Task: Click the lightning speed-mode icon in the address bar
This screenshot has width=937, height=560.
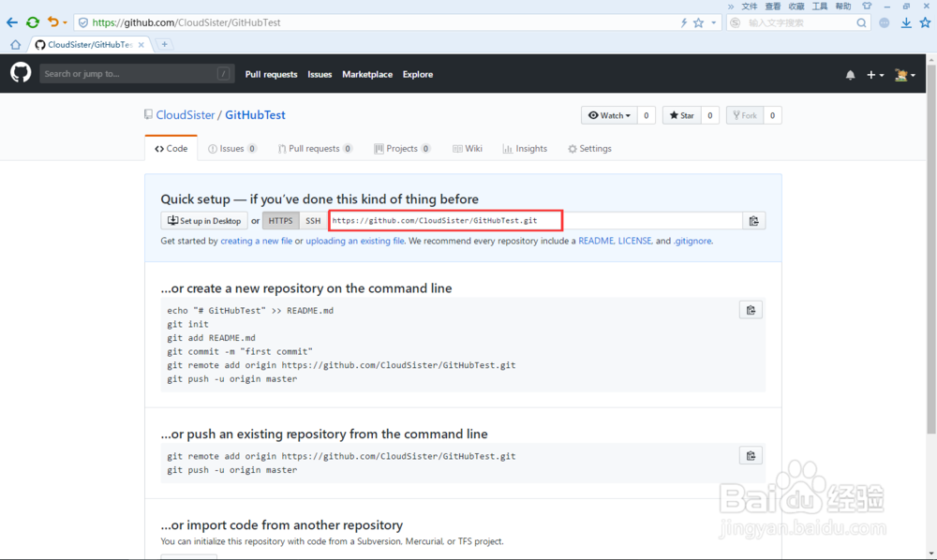Action: (x=684, y=22)
